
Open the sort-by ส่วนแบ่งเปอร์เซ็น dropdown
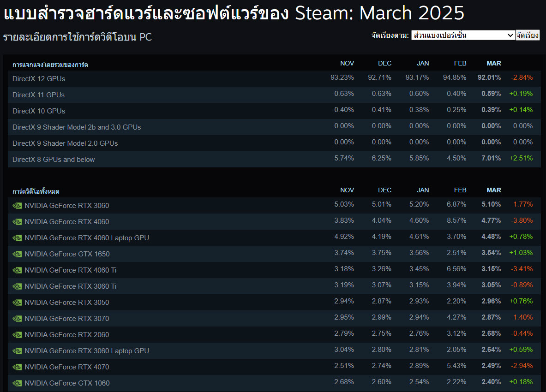(x=463, y=35)
